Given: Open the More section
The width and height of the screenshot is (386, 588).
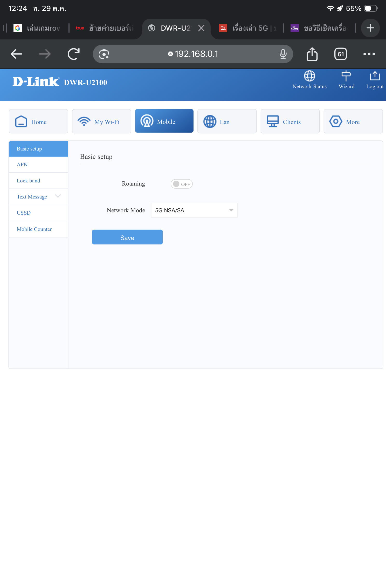Looking at the screenshot, I should (x=353, y=121).
